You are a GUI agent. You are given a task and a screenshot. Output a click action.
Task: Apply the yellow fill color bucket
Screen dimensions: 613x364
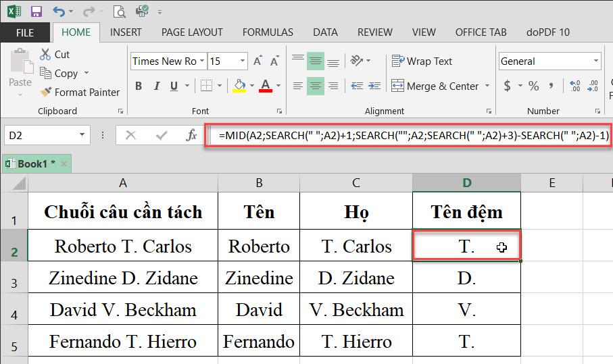click(239, 86)
